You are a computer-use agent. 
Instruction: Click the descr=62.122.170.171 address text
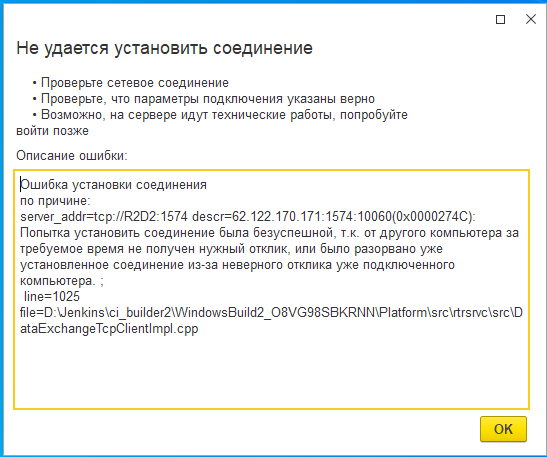click(258, 217)
